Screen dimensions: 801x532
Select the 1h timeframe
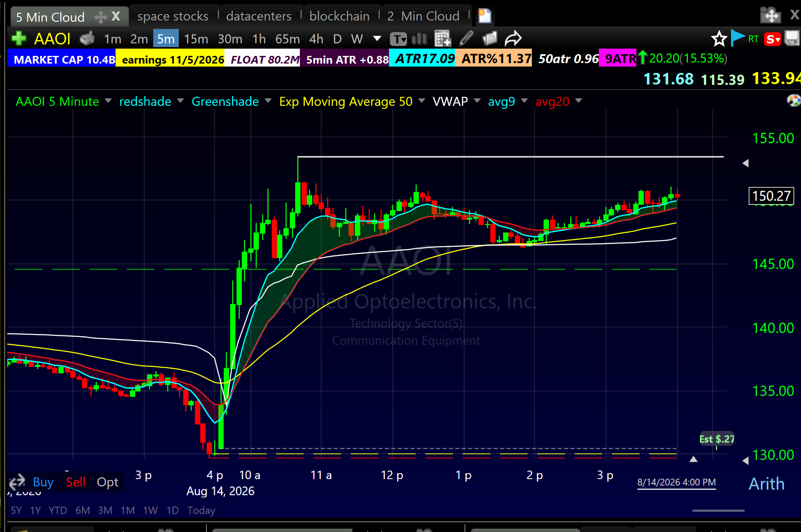[x=259, y=39]
